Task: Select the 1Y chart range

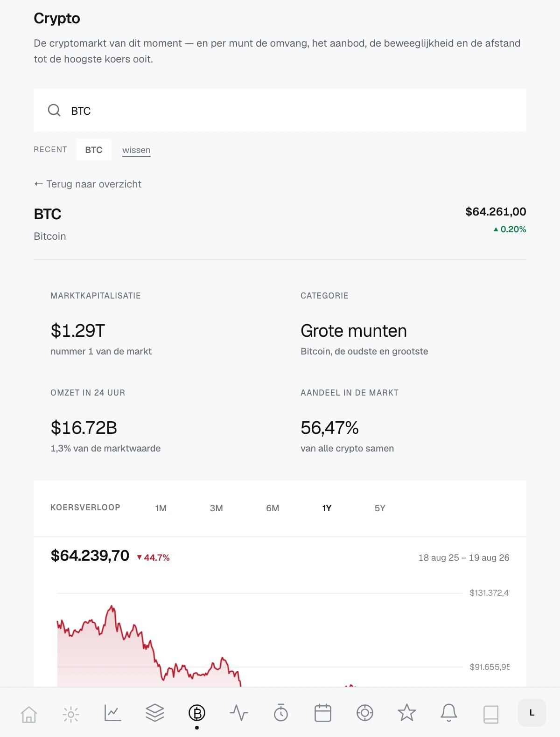Action: [327, 508]
